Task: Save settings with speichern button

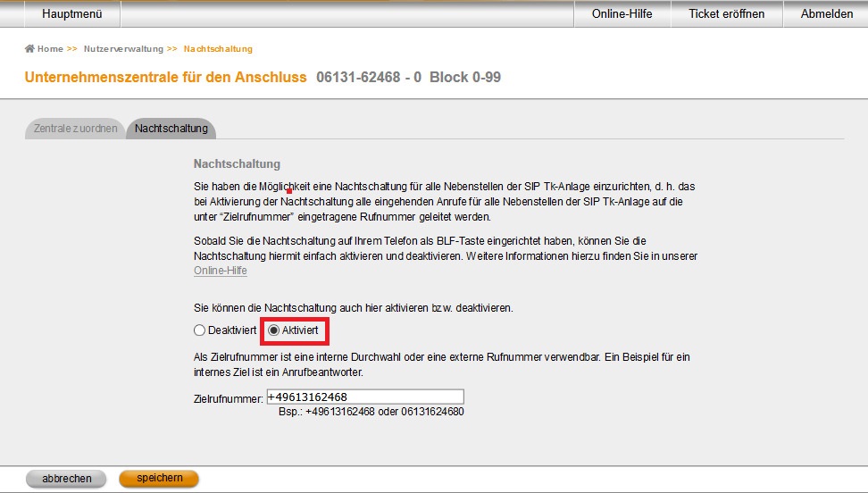Action: (x=159, y=479)
